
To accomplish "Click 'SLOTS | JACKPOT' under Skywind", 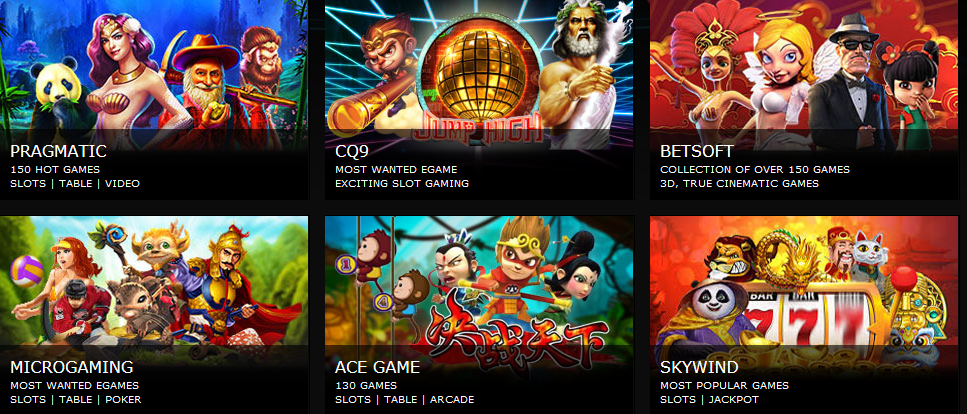I will pyautogui.click(x=709, y=399).
